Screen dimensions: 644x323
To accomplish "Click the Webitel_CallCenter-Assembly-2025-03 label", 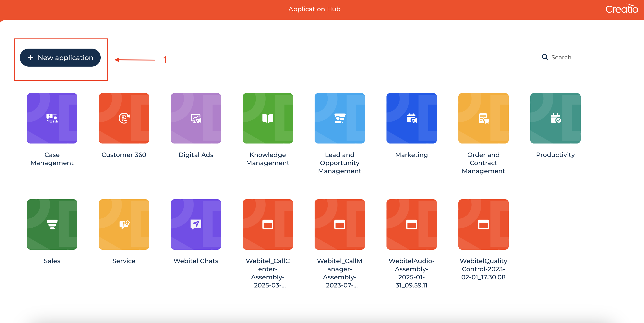I will pos(268,273).
